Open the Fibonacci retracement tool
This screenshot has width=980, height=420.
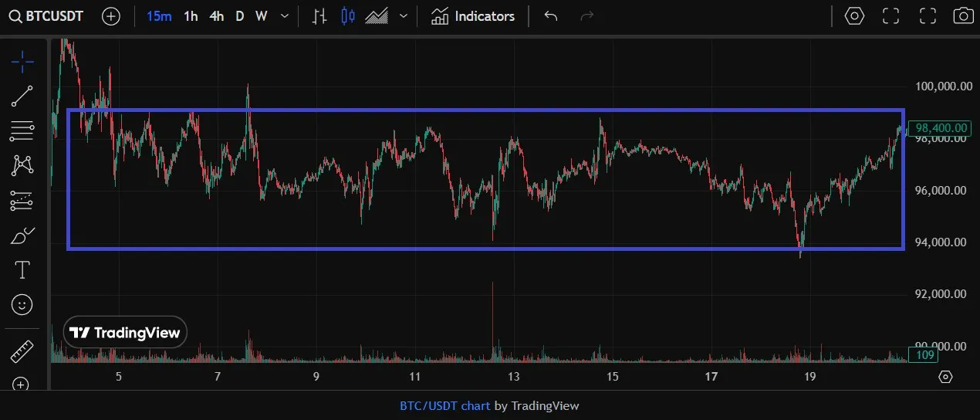pyautogui.click(x=22, y=130)
